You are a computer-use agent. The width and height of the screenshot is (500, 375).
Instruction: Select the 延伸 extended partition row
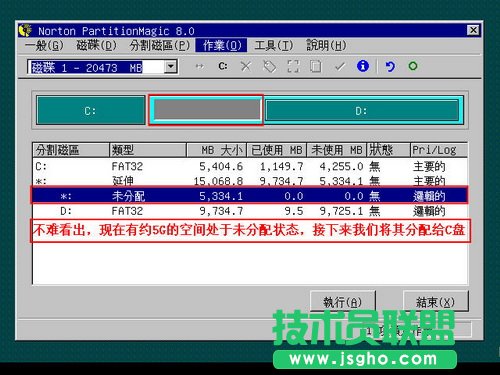point(250,181)
